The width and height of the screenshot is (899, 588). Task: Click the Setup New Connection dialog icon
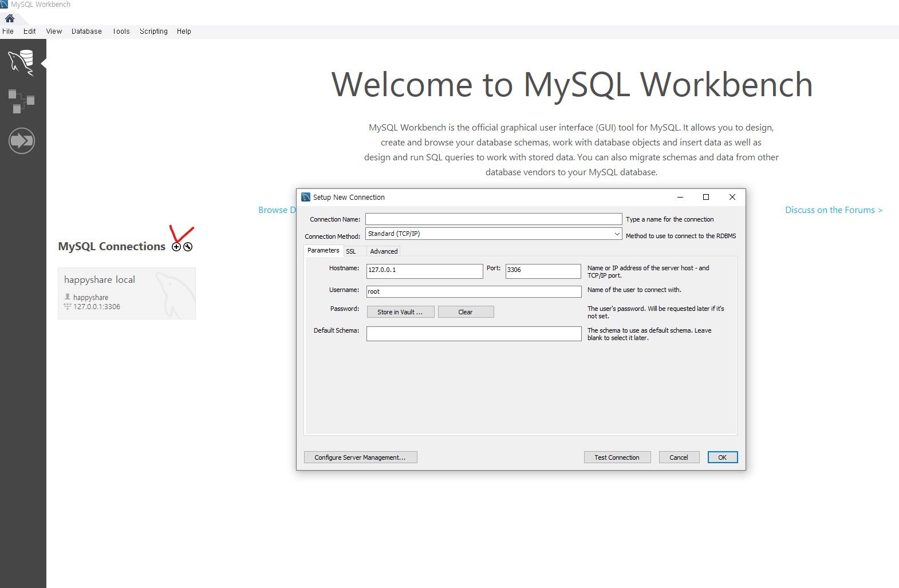click(x=306, y=197)
